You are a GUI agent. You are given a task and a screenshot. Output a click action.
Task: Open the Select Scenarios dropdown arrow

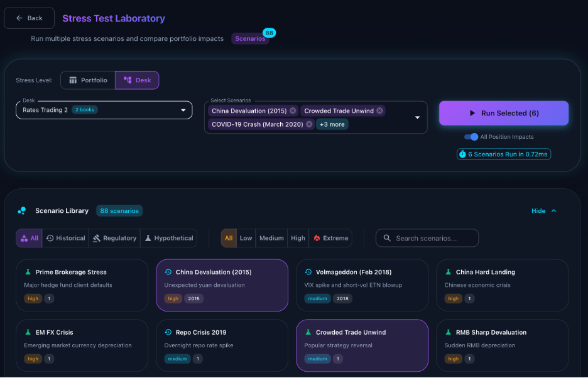416,117
